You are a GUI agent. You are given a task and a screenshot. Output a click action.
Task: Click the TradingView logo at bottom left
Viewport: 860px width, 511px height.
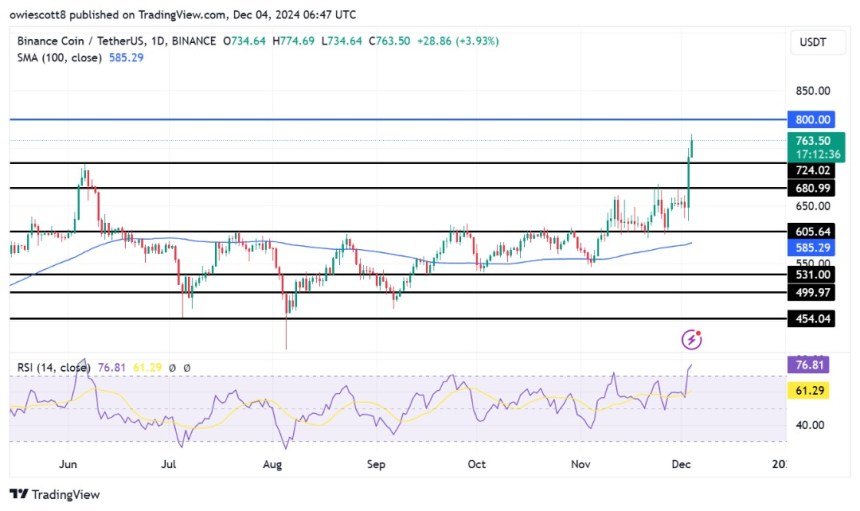55,494
